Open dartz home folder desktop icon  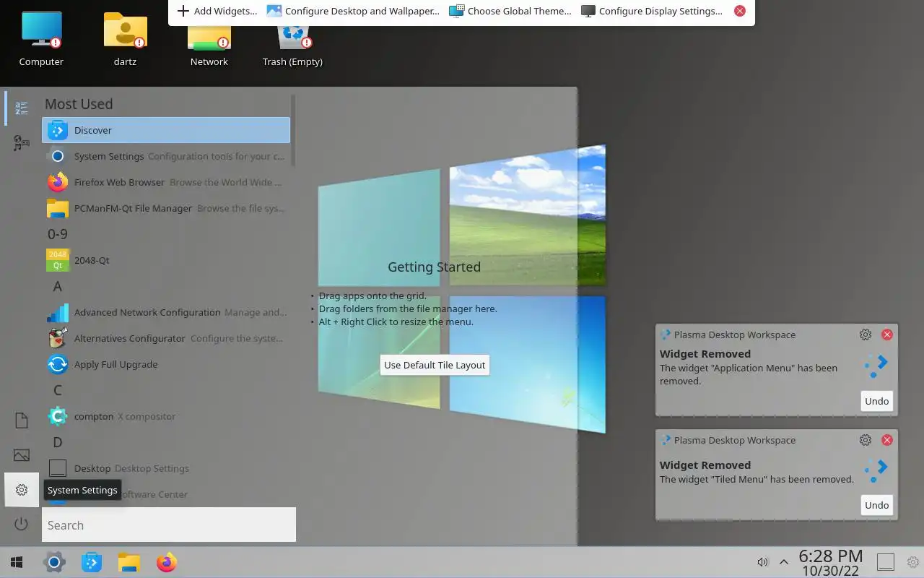125,39
